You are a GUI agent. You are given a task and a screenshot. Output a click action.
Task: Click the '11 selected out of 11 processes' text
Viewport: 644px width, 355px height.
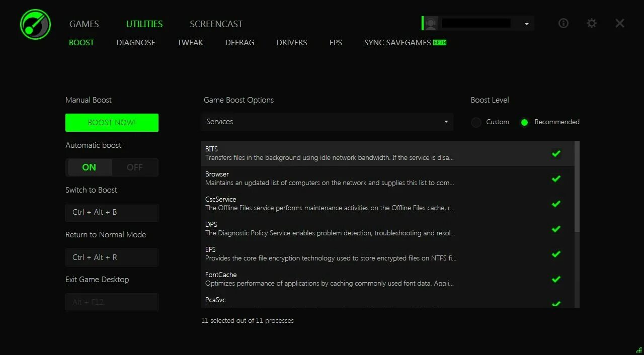click(248, 320)
